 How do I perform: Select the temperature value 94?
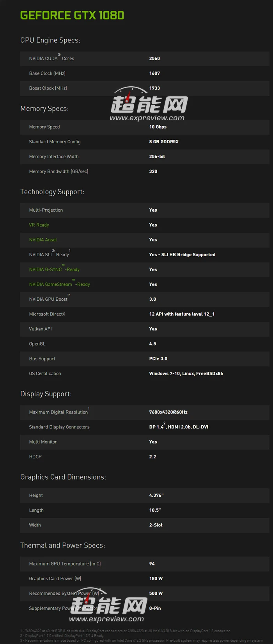coord(152,564)
